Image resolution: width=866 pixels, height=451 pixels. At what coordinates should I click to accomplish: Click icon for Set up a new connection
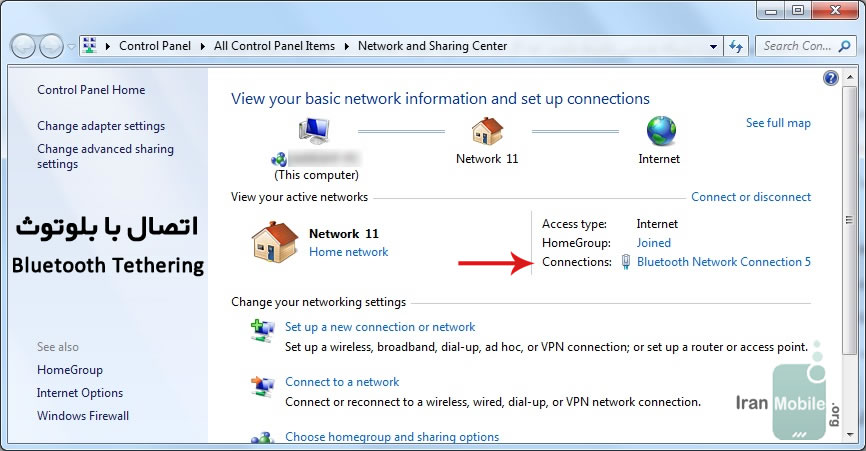(262, 331)
